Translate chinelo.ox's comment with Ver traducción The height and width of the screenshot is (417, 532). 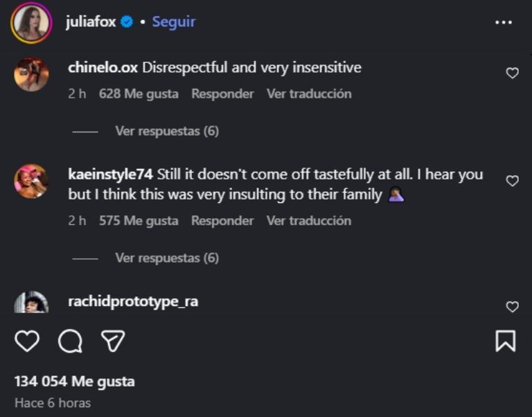(x=309, y=94)
